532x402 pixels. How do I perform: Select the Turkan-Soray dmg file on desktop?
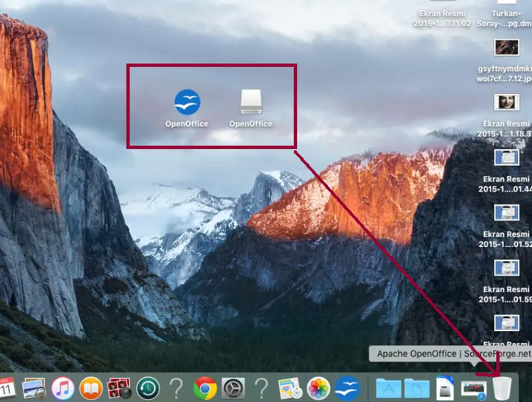pyautogui.click(x=506, y=7)
